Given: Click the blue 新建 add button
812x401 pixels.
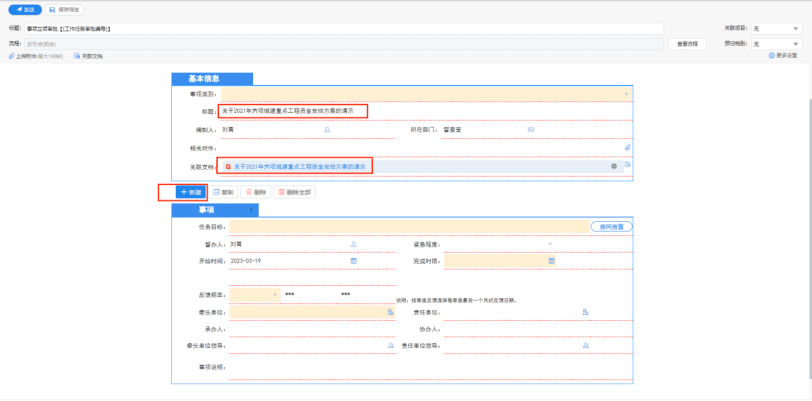Looking at the screenshot, I should [191, 192].
